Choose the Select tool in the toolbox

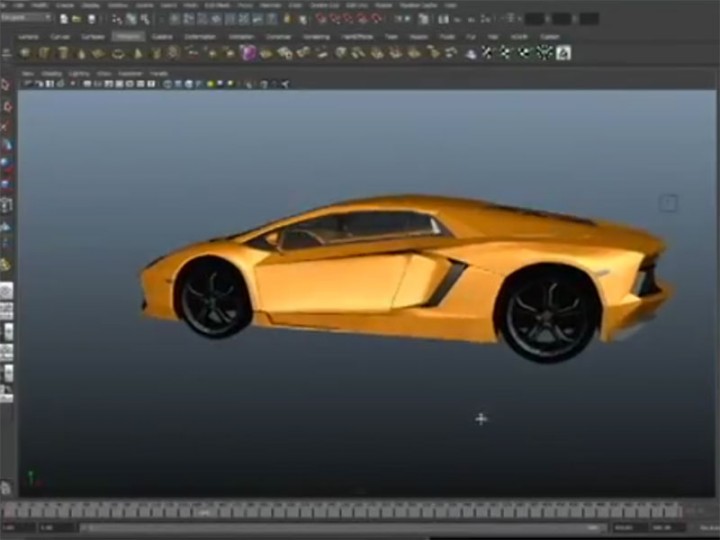(x=6, y=85)
